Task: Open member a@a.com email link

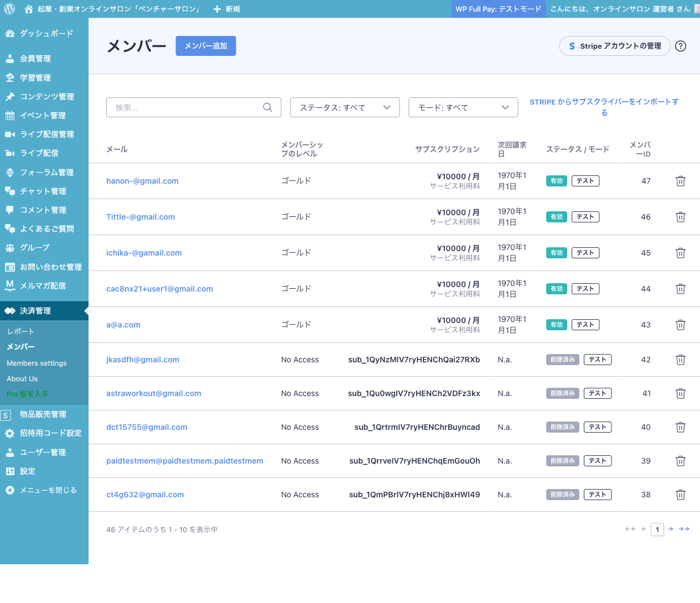Action: (123, 325)
